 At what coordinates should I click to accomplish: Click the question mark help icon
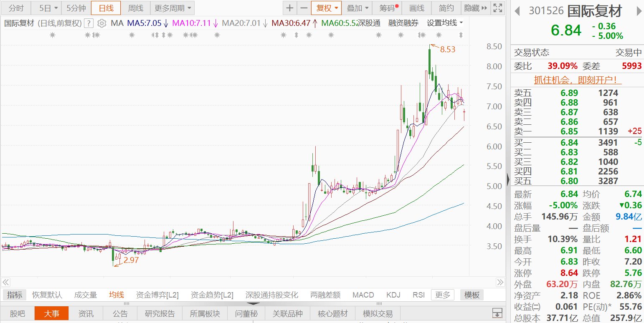[89, 23]
